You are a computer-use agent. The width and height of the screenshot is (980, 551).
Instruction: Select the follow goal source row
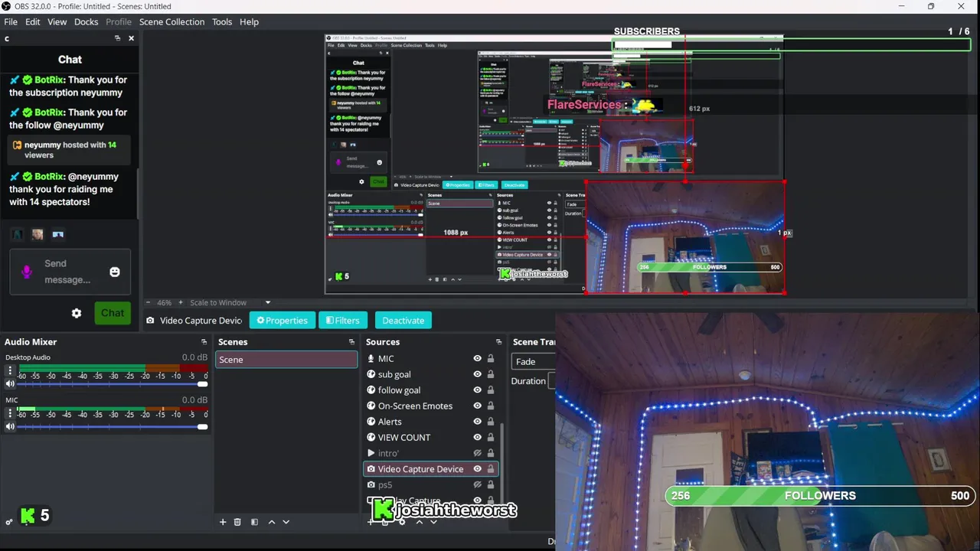pyautogui.click(x=431, y=390)
